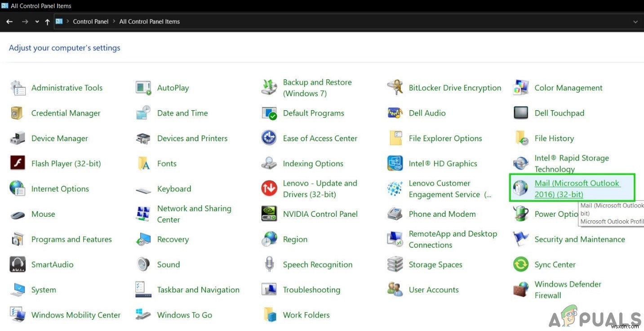Open Dell Touchpad settings
644x331 pixels.
click(559, 113)
